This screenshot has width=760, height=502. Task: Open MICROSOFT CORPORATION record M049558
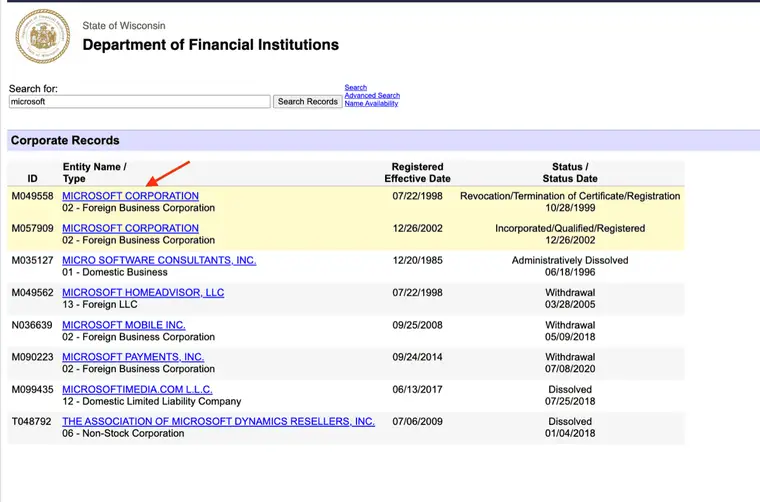130,196
